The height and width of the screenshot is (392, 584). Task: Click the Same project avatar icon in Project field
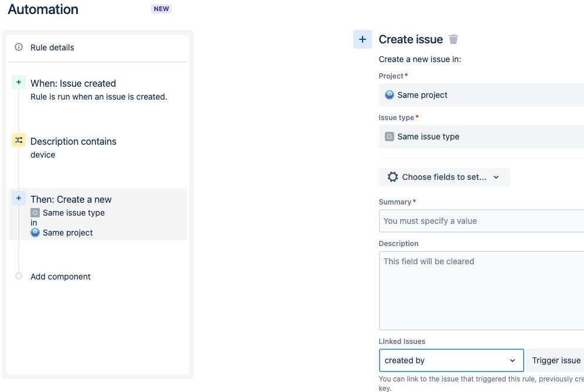[389, 95]
